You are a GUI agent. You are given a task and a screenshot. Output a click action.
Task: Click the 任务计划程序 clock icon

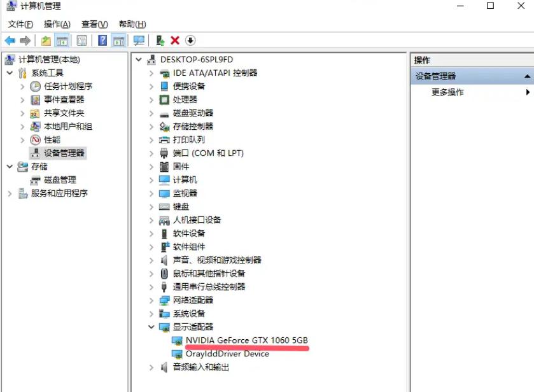tap(36, 87)
